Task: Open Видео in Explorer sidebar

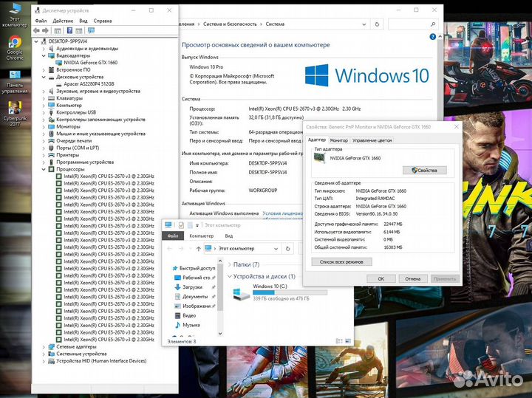Action: click(189, 315)
